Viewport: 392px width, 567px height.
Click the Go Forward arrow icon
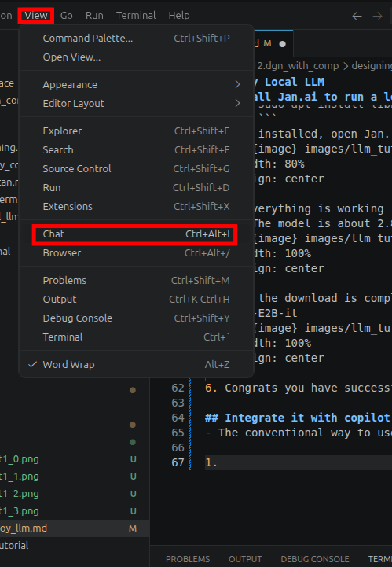(378, 16)
